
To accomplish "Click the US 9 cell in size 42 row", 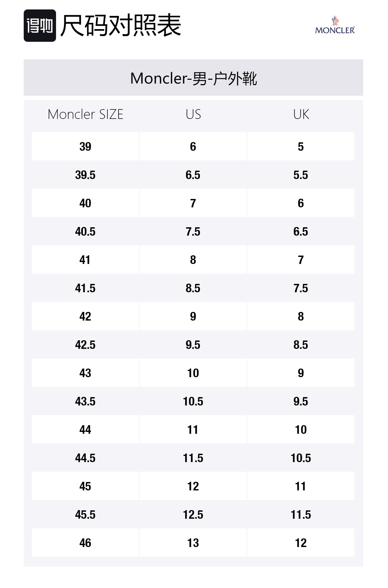I will tap(193, 316).
